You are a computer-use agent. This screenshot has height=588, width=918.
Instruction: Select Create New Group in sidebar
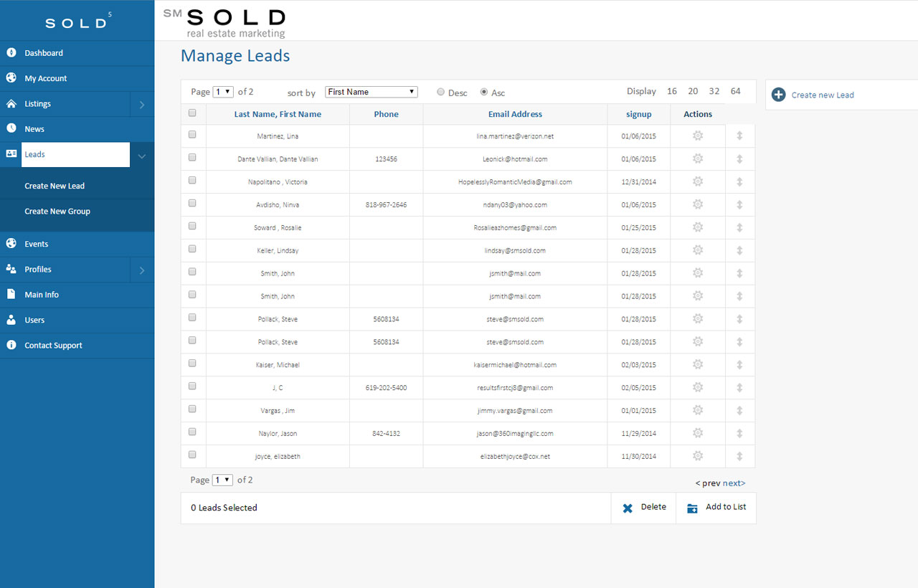point(57,212)
